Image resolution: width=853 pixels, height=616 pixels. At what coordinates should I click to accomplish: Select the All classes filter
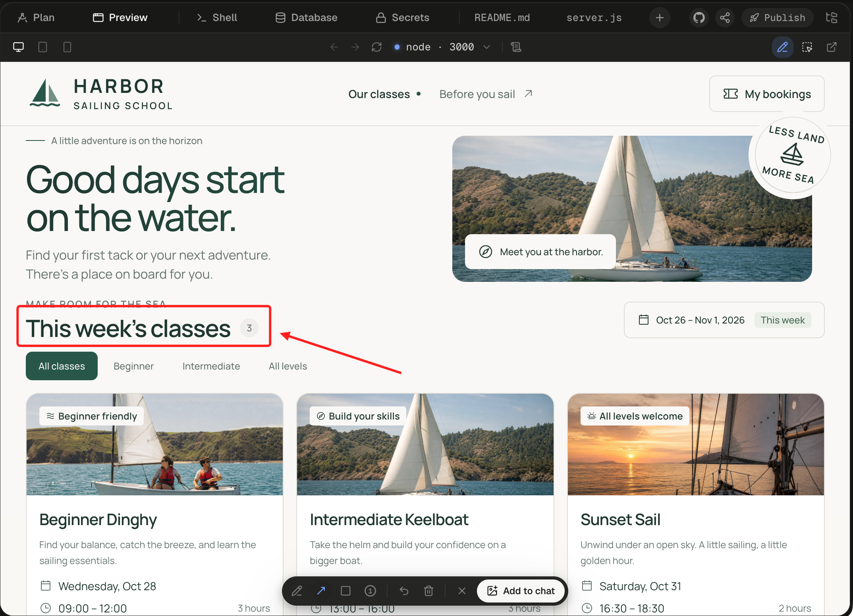coord(62,366)
